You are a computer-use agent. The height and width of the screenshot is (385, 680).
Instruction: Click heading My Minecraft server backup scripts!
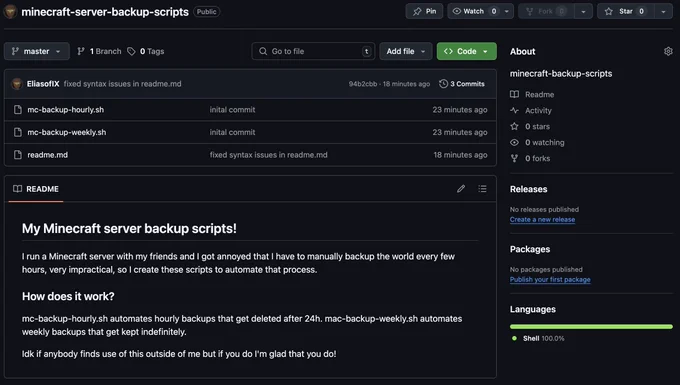[x=129, y=228]
